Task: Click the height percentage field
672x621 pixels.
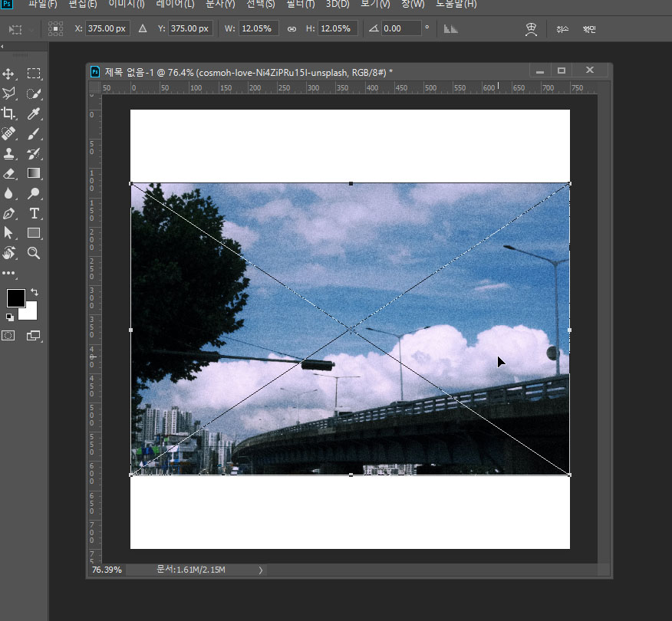Action: click(x=338, y=28)
